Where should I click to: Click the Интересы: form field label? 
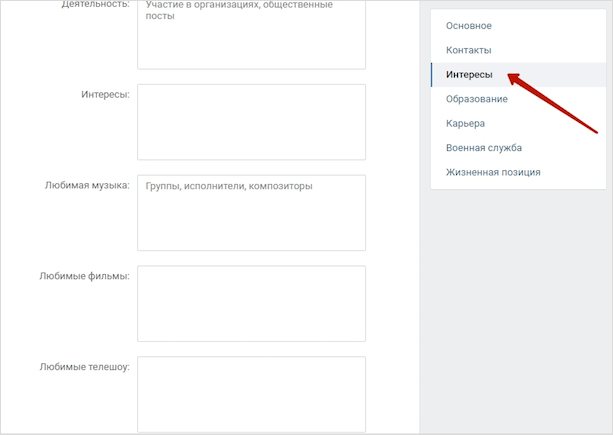106,95
